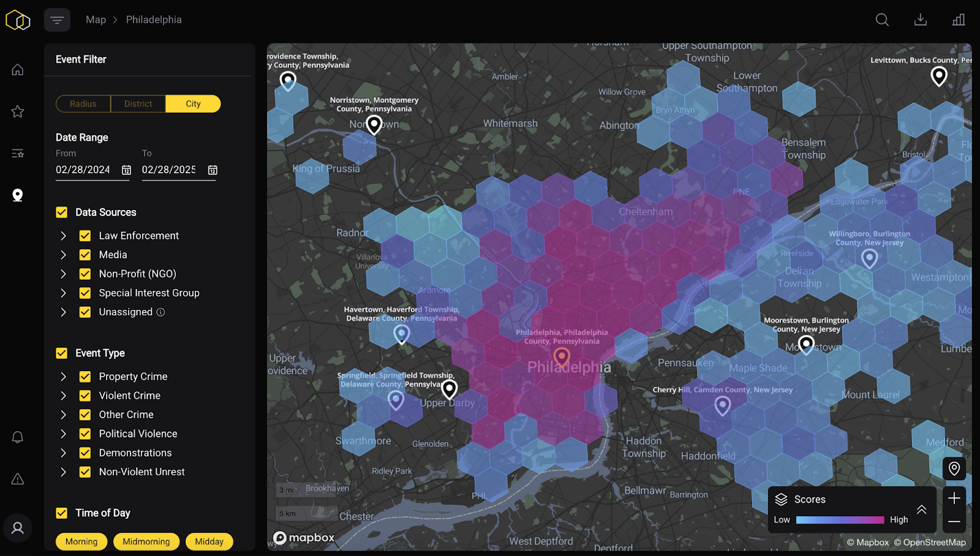
Task: Click the Havertown, Haverford Township map marker
Action: click(x=401, y=334)
